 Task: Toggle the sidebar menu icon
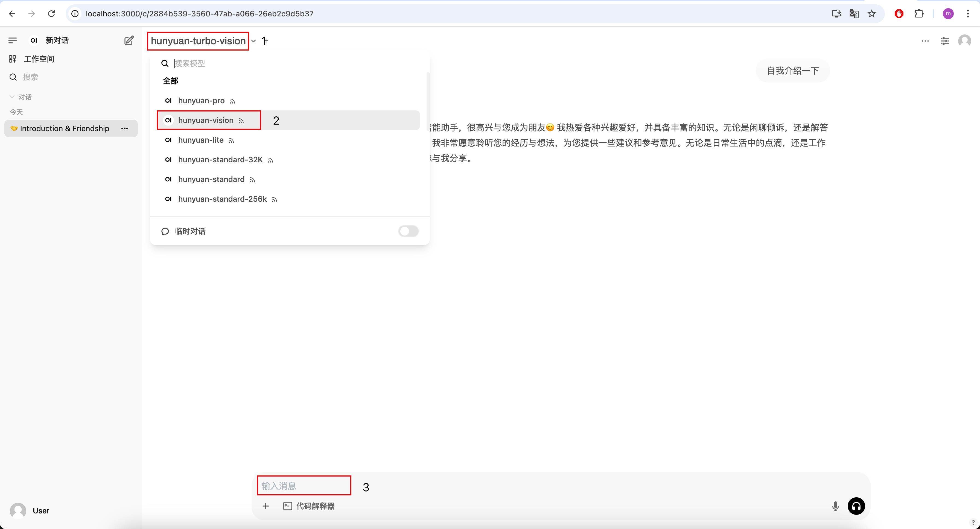pyautogui.click(x=13, y=40)
